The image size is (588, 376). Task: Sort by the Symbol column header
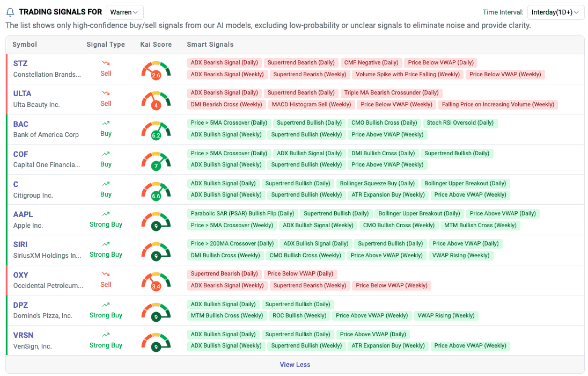pos(25,45)
